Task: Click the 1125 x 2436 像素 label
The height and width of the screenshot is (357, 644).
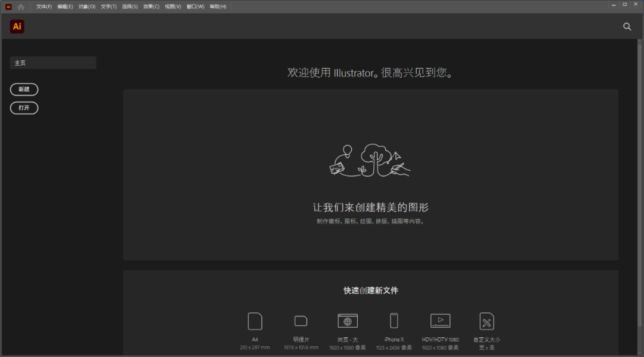Action: [394, 347]
